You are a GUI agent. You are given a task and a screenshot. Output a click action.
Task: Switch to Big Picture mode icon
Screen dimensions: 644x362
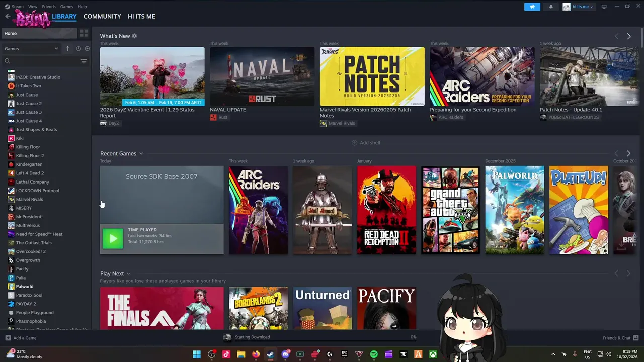click(x=604, y=7)
